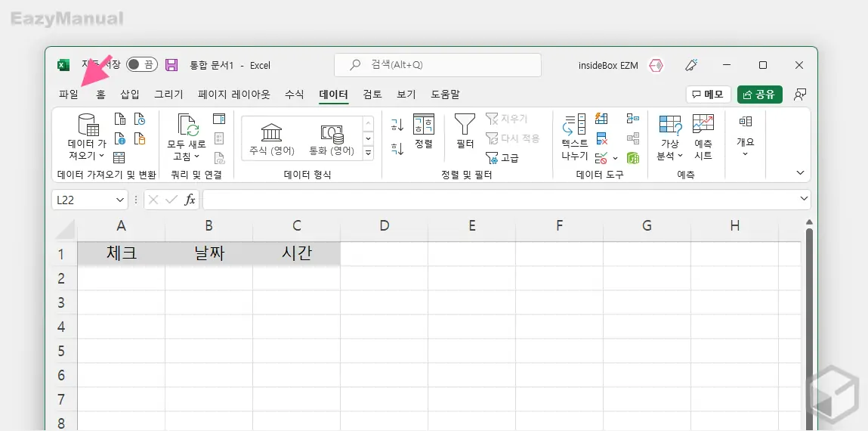Screen dimensions: 868x431
Task: Click the search box 검색(Alt+Q)
Action: pyautogui.click(x=438, y=65)
